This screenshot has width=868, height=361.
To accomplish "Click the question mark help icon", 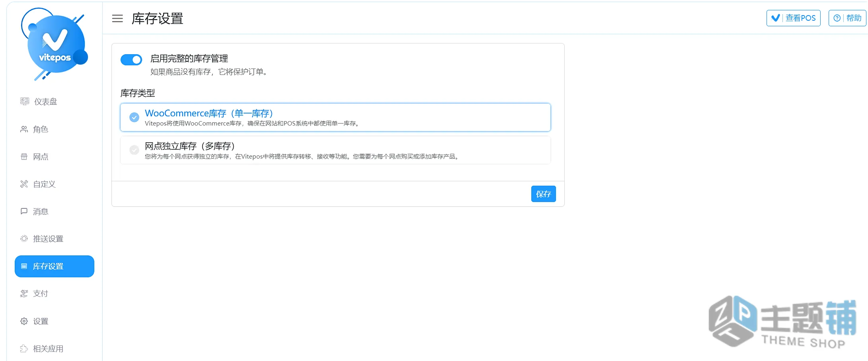I will tap(837, 18).
